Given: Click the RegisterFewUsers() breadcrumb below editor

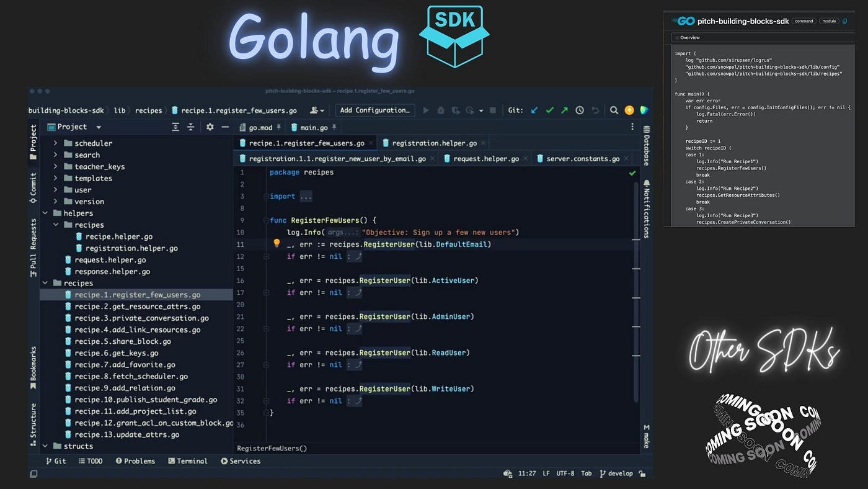Looking at the screenshot, I should tap(272, 448).
